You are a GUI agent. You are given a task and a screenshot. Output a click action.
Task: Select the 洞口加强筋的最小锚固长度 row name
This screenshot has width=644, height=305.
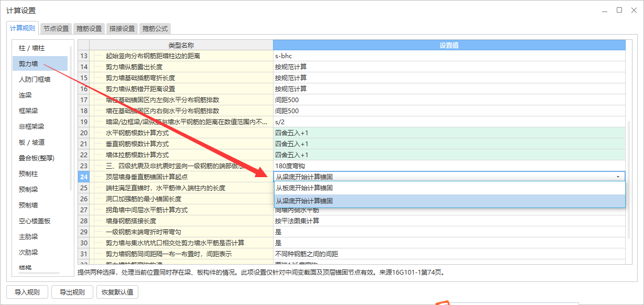click(144, 199)
